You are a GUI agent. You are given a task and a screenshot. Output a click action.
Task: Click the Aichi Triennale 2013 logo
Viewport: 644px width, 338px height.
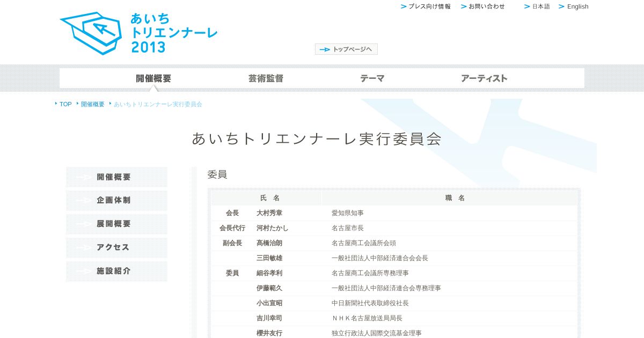[138, 33]
